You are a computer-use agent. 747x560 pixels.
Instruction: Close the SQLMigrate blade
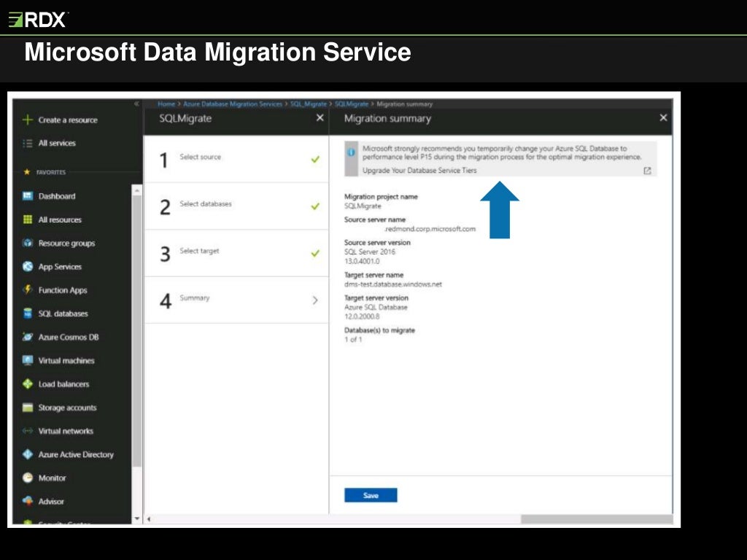[x=320, y=117]
